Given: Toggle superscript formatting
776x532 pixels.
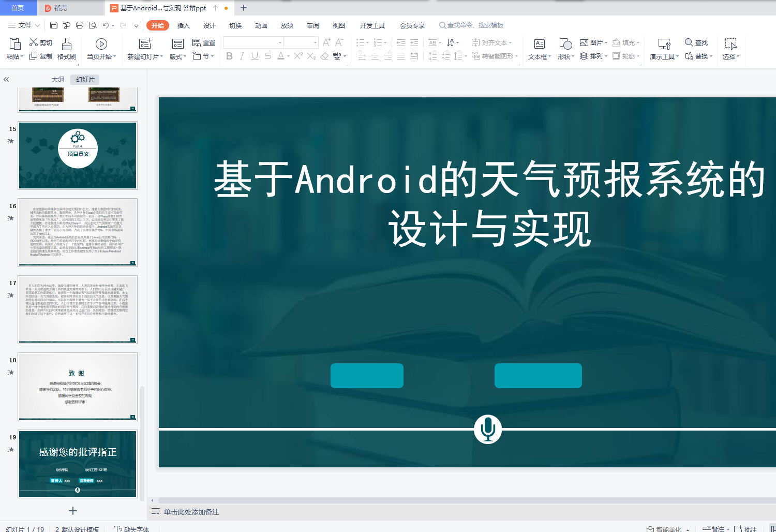Looking at the screenshot, I should tap(299, 56).
